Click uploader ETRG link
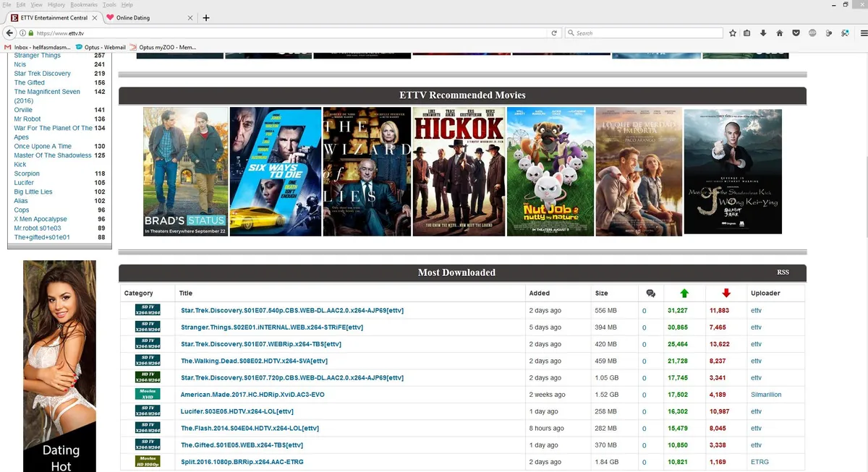 point(759,462)
